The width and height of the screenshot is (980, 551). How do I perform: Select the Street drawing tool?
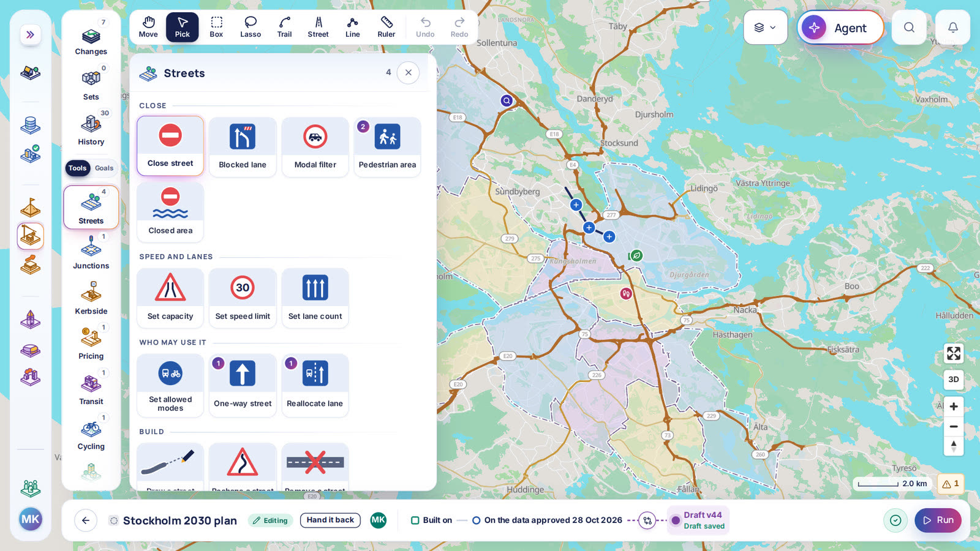point(318,27)
